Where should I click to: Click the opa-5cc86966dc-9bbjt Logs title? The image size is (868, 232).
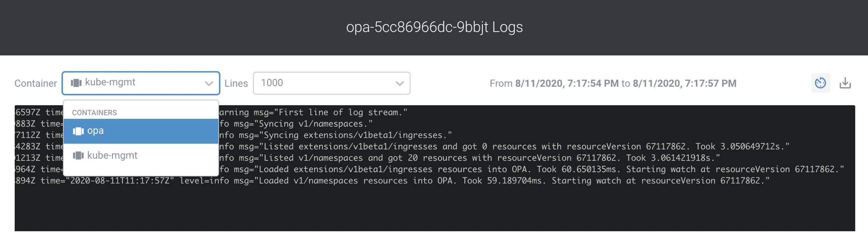tap(434, 27)
